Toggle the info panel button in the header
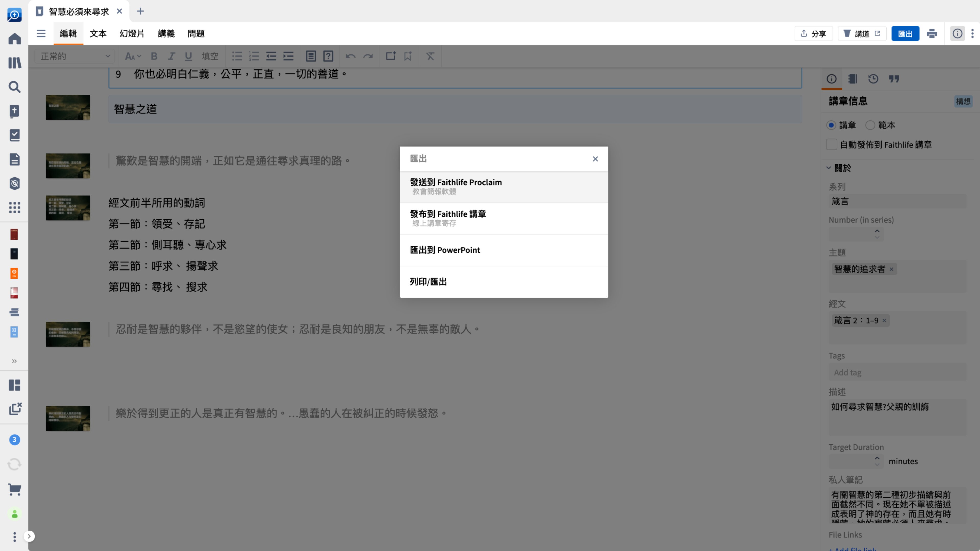The image size is (980, 551). tap(958, 33)
